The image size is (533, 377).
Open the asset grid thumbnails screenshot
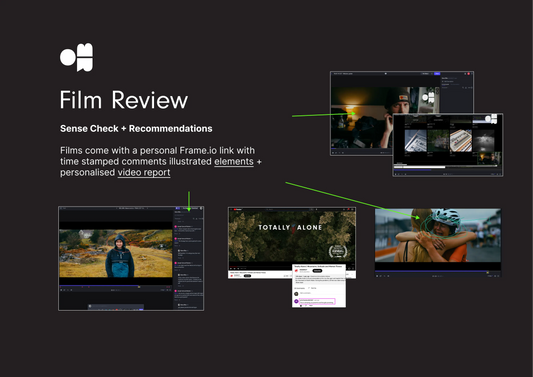tap(448, 145)
